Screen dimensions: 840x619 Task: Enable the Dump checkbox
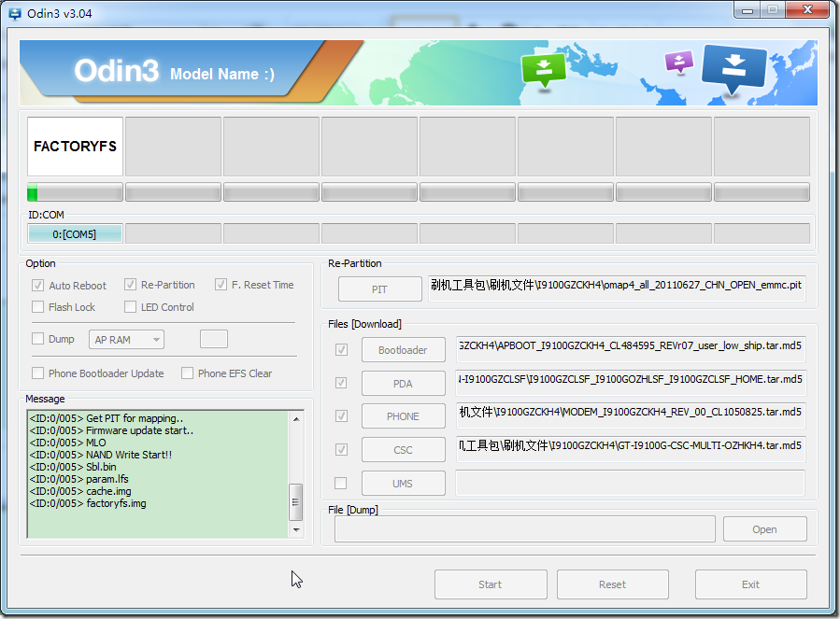pyautogui.click(x=37, y=339)
